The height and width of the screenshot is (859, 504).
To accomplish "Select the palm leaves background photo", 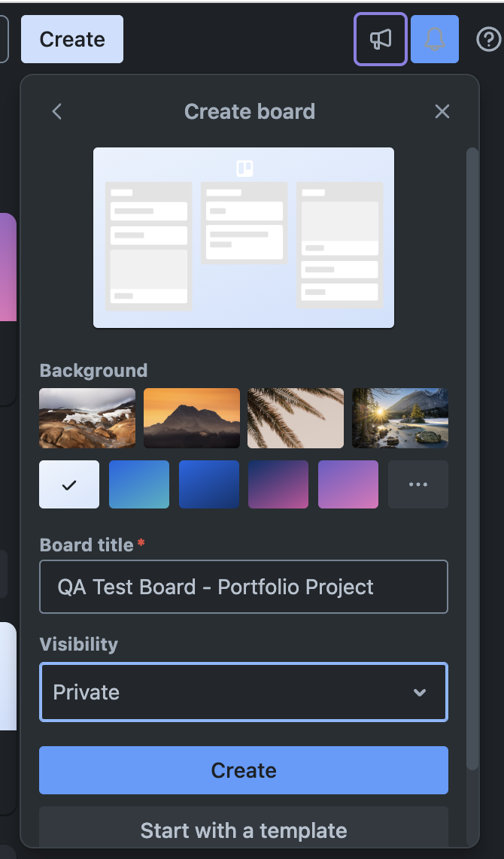I will point(296,418).
